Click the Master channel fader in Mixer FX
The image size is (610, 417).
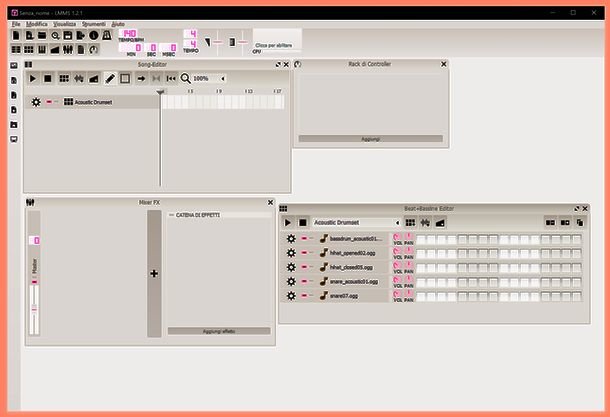click(x=34, y=309)
